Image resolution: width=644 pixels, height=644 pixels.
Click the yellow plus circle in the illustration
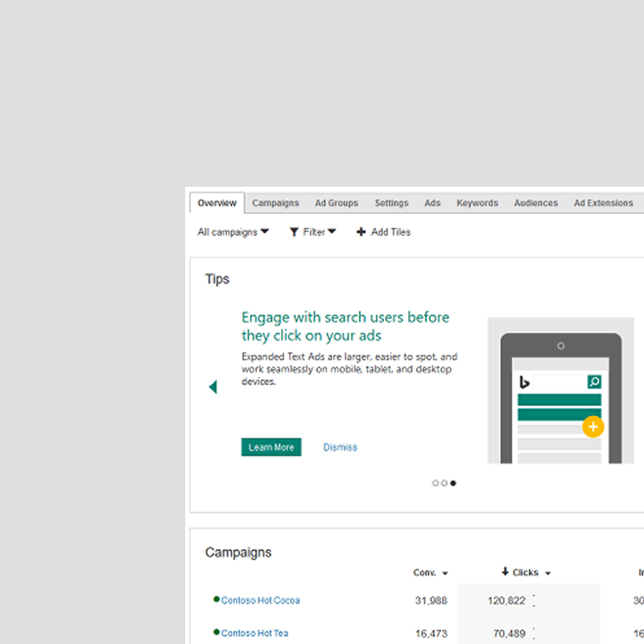(592, 427)
